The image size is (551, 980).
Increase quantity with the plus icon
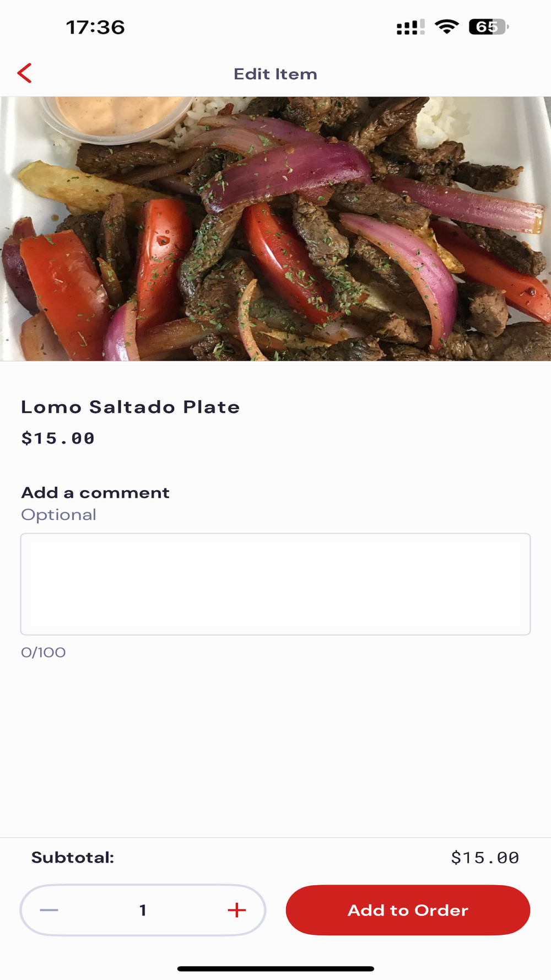pos(237,910)
